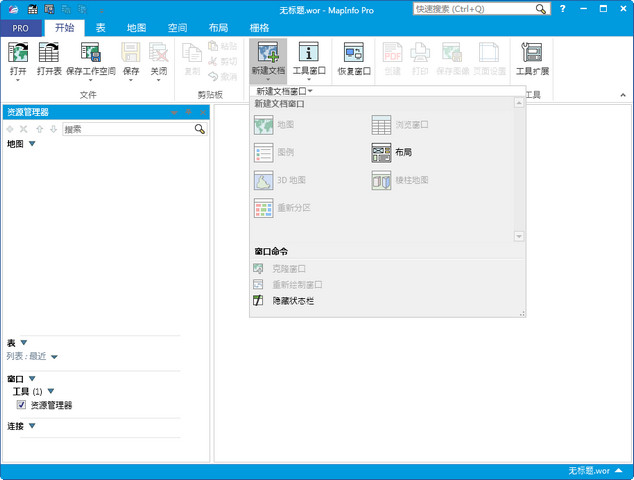Switch to the 地图 ribbon tab

(x=137, y=28)
